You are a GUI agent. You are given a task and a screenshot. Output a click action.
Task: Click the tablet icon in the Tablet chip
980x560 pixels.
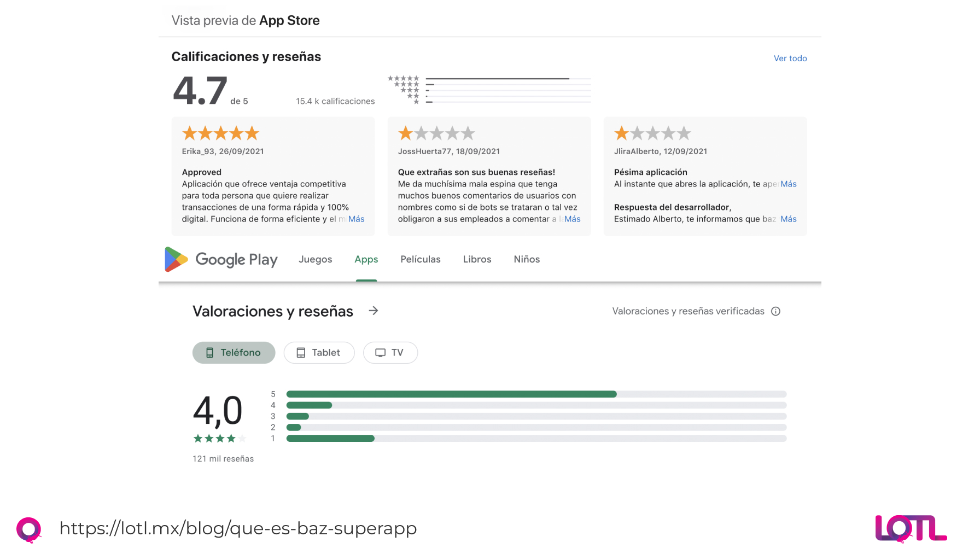pos(301,353)
